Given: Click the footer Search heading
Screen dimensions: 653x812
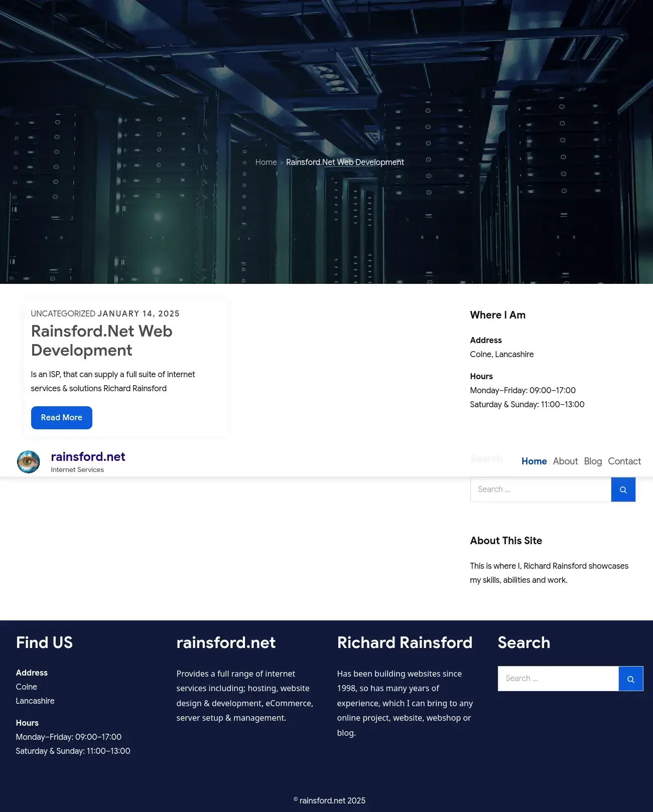Looking at the screenshot, I should 524,642.
